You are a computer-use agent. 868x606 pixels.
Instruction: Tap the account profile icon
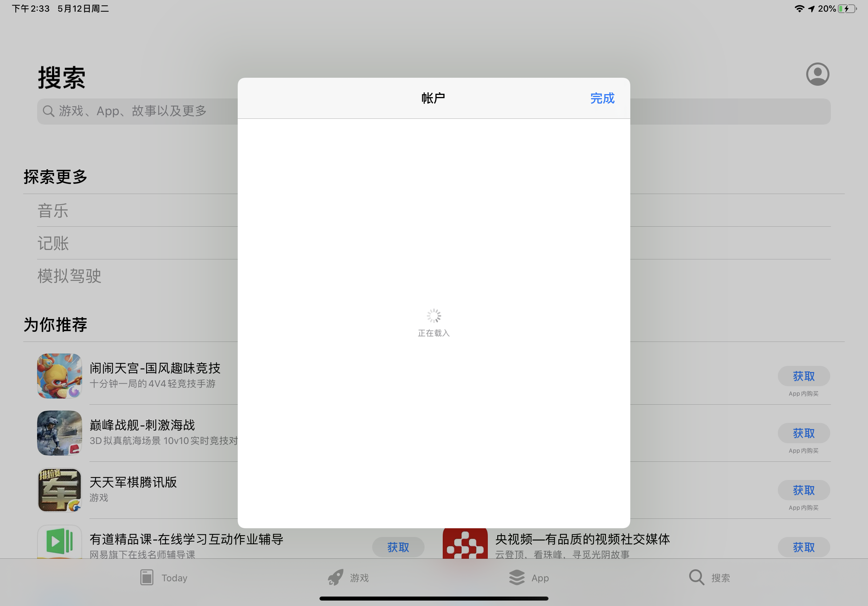click(x=817, y=74)
